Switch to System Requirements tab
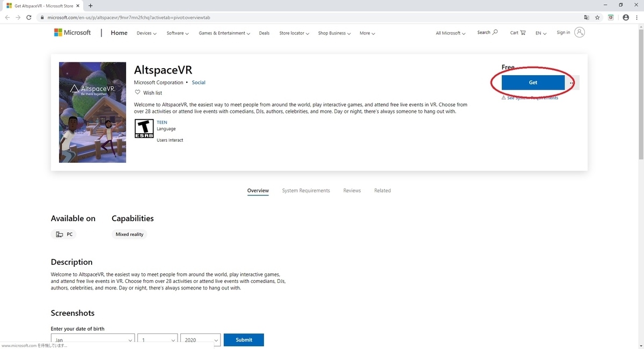Image resolution: width=644 pixels, height=349 pixels. [x=306, y=191]
